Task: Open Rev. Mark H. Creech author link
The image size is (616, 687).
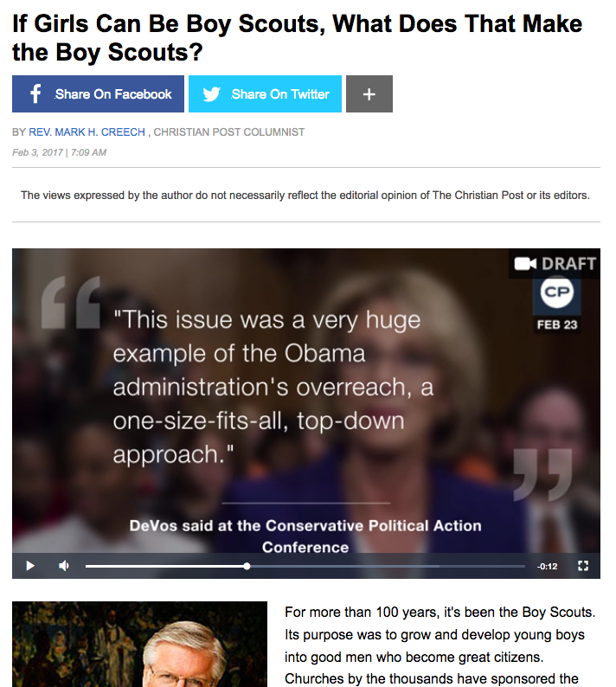Action: pyautogui.click(x=87, y=132)
